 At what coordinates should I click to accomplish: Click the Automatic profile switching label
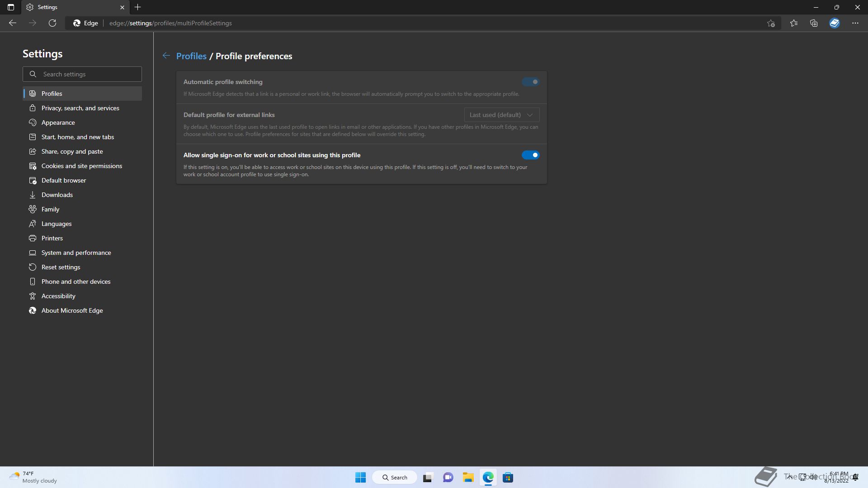[223, 82]
